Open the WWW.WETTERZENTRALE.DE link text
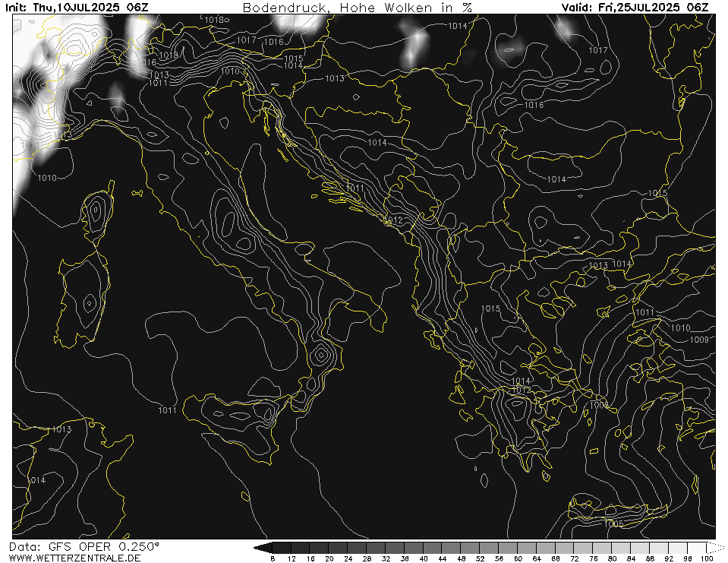 click(x=74, y=558)
